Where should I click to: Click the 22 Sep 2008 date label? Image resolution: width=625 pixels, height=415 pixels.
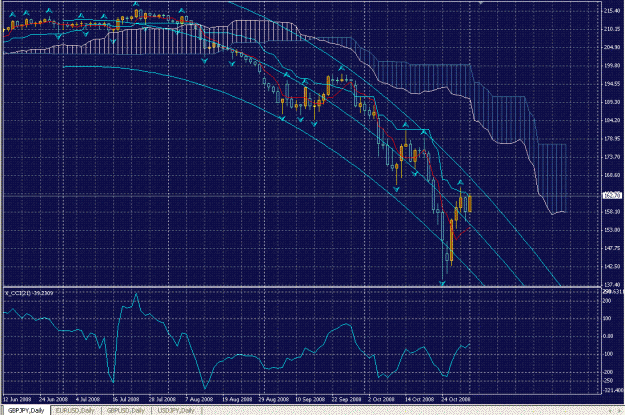pos(346,399)
